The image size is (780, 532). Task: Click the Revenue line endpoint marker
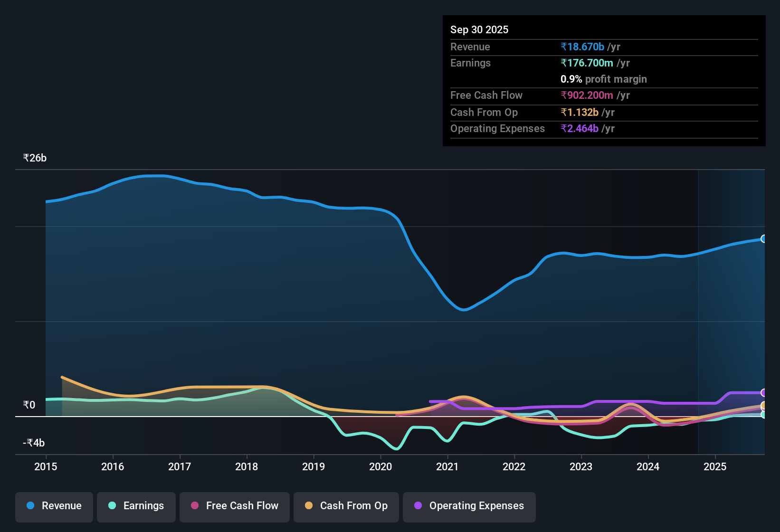click(764, 238)
